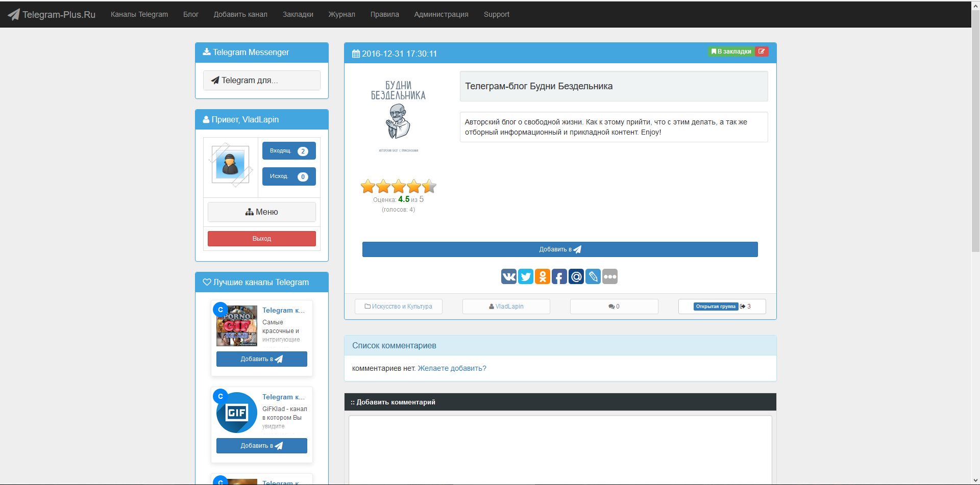Rate the channel with the first star

pyautogui.click(x=368, y=186)
